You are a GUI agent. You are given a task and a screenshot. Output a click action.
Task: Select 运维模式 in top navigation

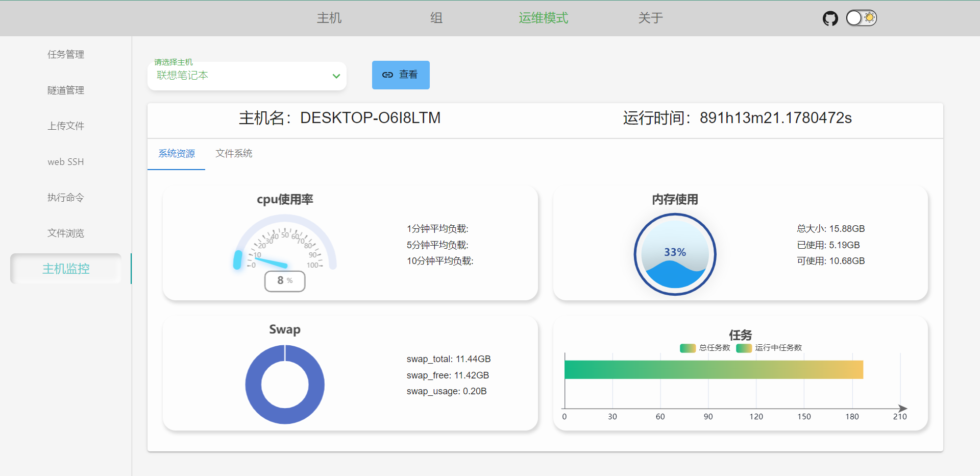click(544, 18)
